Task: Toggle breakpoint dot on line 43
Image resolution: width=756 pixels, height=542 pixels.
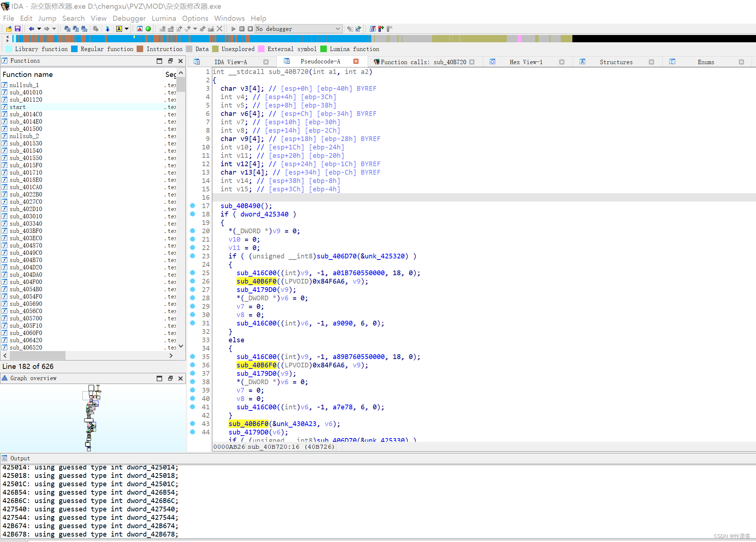Action: pyautogui.click(x=193, y=424)
